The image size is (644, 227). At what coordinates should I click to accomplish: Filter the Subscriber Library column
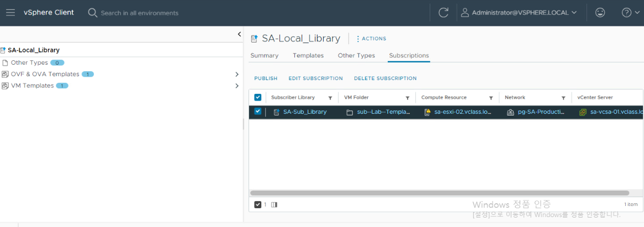[330, 98]
